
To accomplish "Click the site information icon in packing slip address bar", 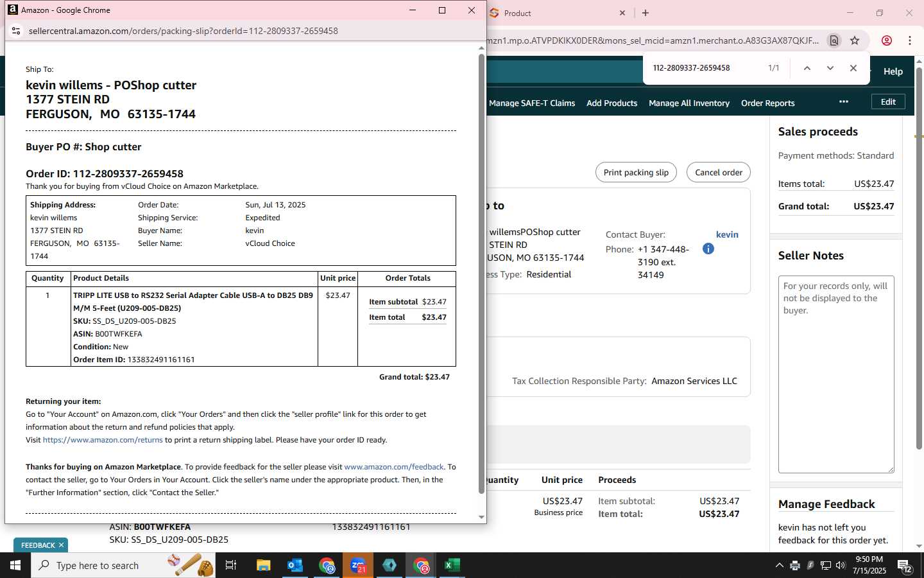I will tap(16, 31).
